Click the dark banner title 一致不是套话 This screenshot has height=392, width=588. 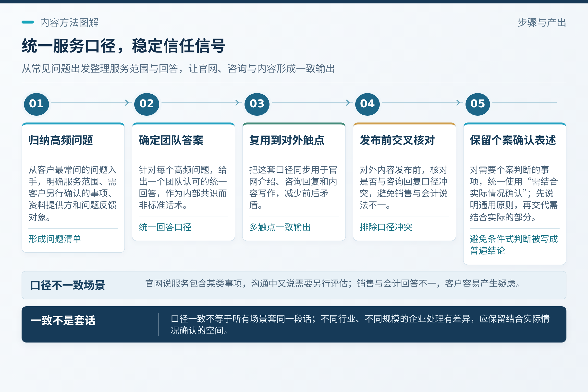tap(63, 320)
